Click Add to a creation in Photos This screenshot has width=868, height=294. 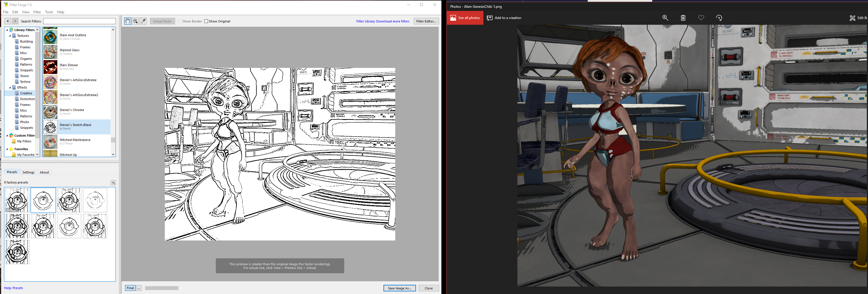[504, 18]
